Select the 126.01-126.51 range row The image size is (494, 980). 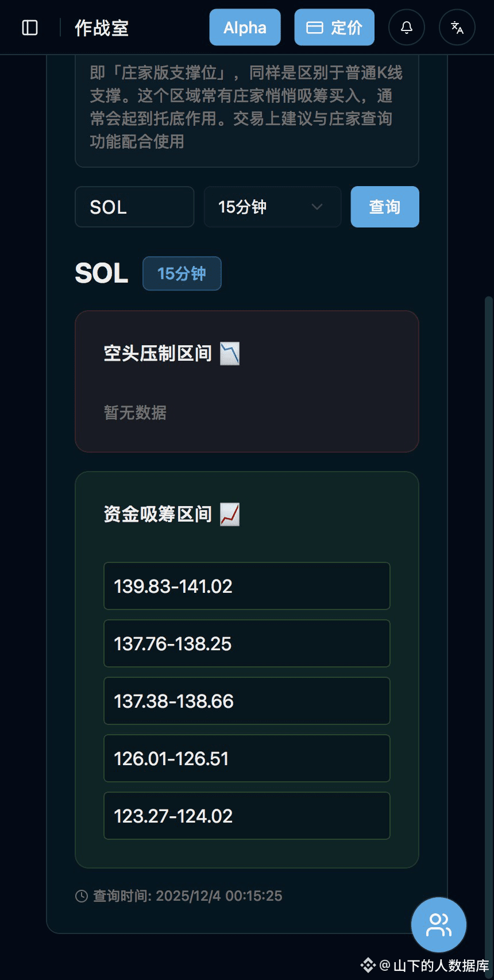(246, 758)
